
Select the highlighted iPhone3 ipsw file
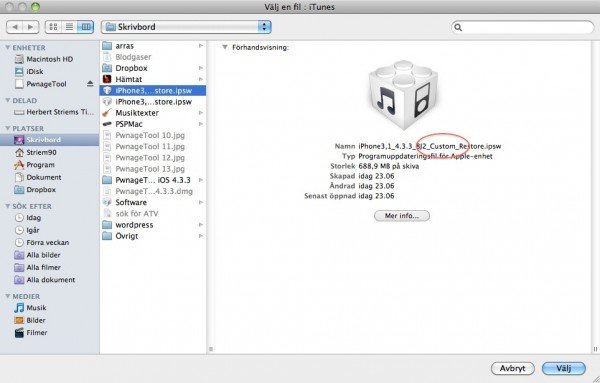153,91
